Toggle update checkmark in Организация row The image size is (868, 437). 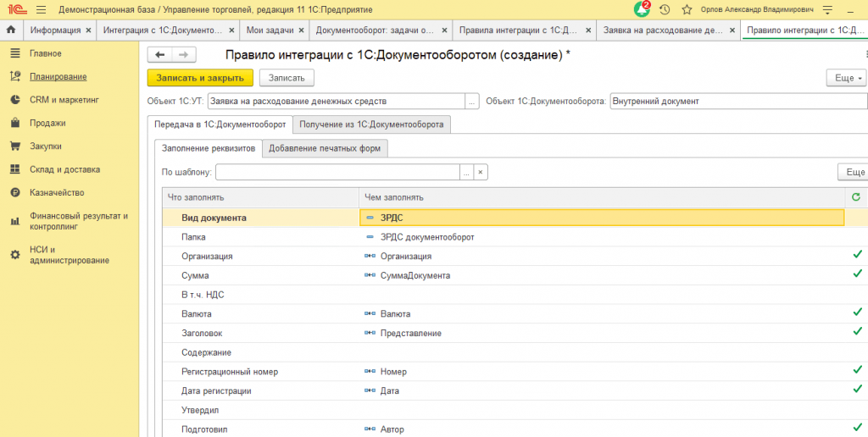point(858,254)
